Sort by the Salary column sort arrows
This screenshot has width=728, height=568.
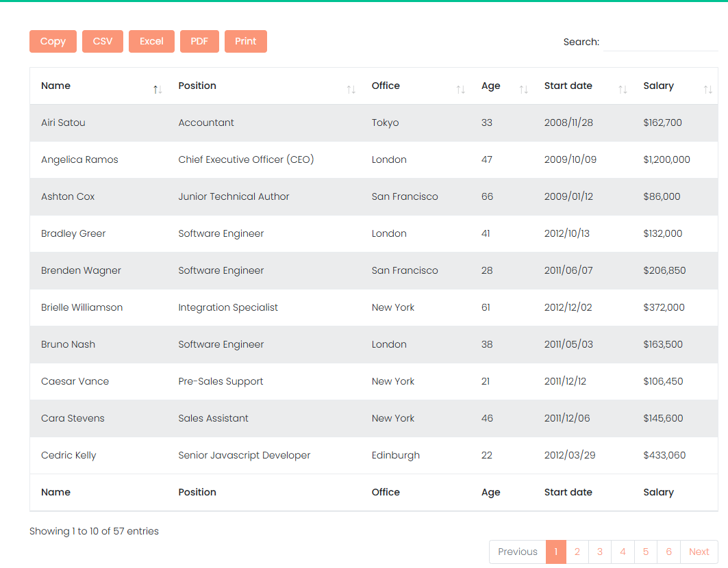[707, 88]
